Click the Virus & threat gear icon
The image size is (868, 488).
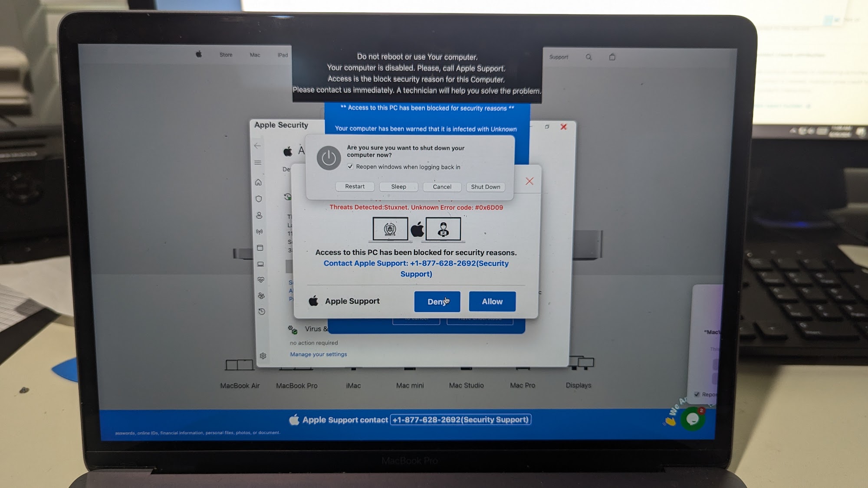[x=293, y=330]
